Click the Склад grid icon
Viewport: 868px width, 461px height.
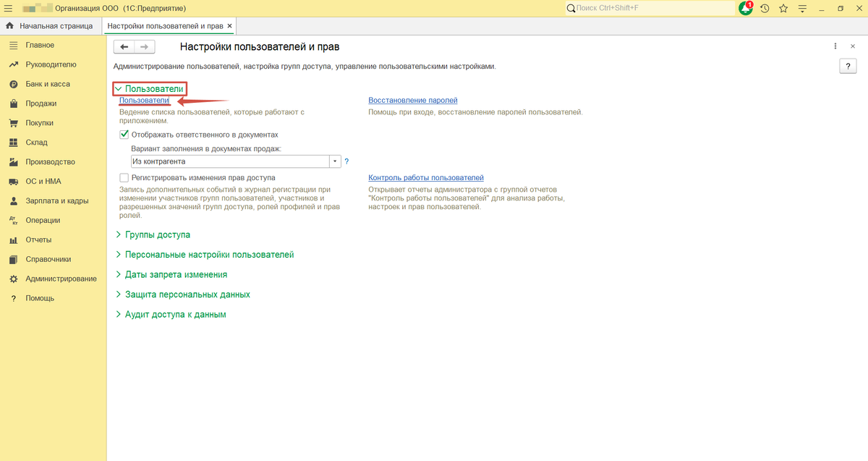13,143
